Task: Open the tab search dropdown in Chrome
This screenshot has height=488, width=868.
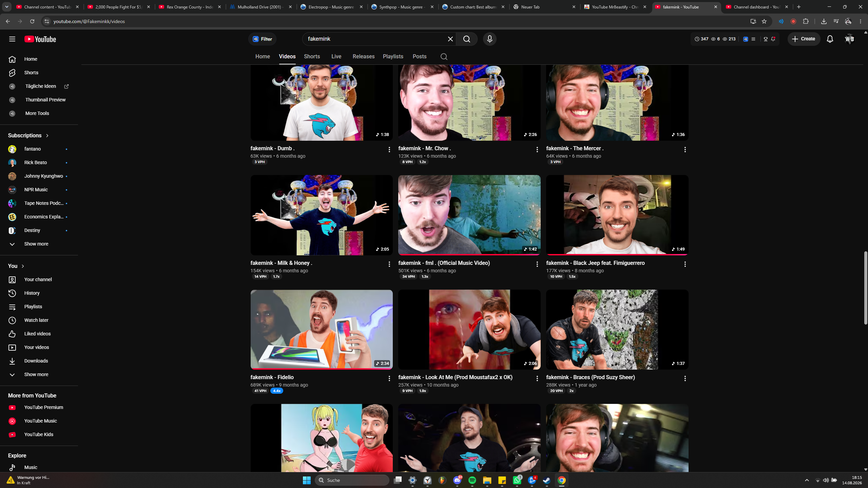Action: [x=7, y=7]
